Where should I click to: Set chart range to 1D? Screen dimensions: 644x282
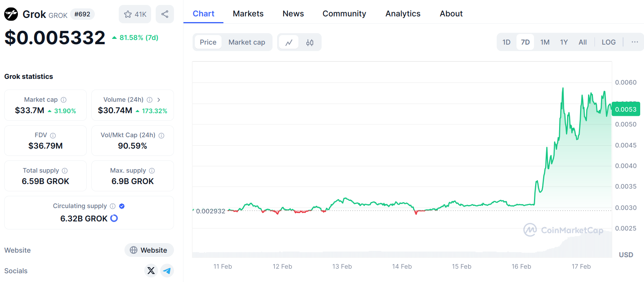click(x=506, y=42)
